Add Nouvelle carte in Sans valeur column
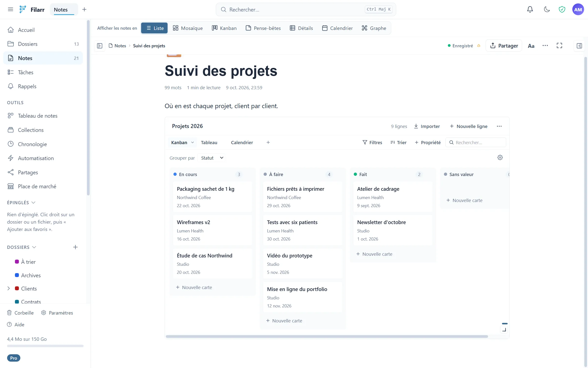588x368 pixels. coord(465,200)
